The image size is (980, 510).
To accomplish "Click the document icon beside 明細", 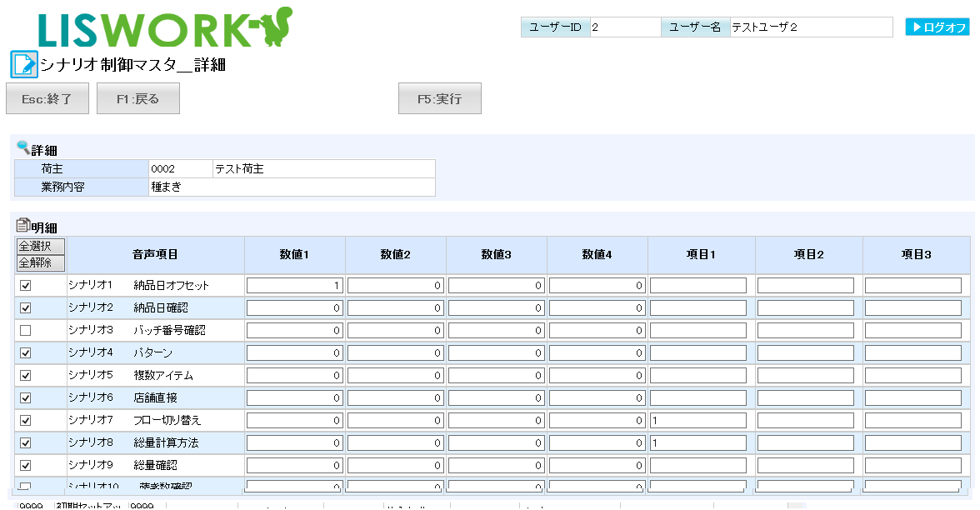I will [22, 225].
